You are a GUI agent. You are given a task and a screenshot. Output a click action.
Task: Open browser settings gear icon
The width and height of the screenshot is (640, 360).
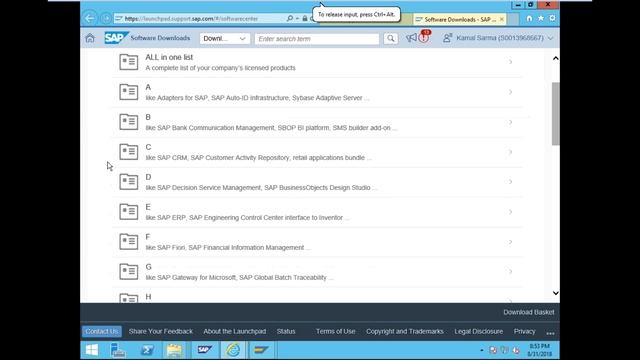point(552,18)
